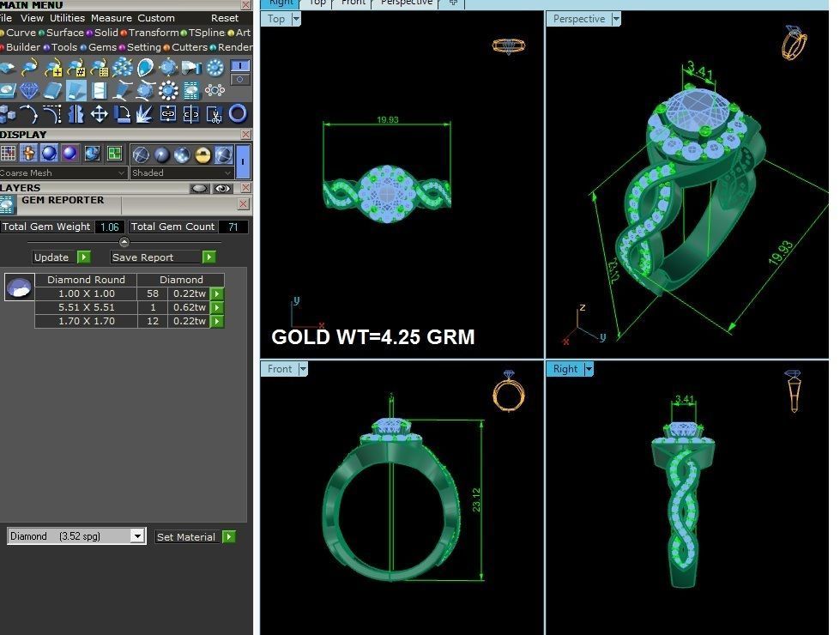Viewport: 840px width, 635px height.
Task: Click the tall blue display panel bar
Action: coord(243,162)
